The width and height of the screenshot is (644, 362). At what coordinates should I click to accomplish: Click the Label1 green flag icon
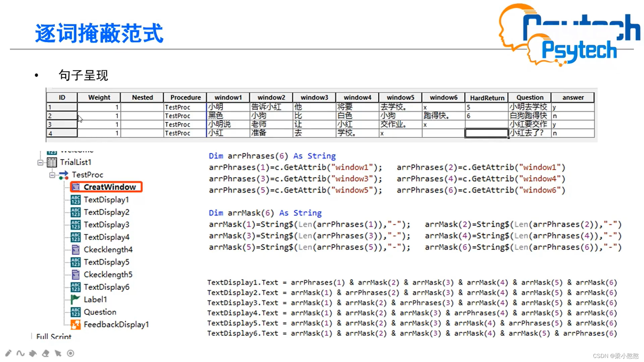click(x=75, y=299)
